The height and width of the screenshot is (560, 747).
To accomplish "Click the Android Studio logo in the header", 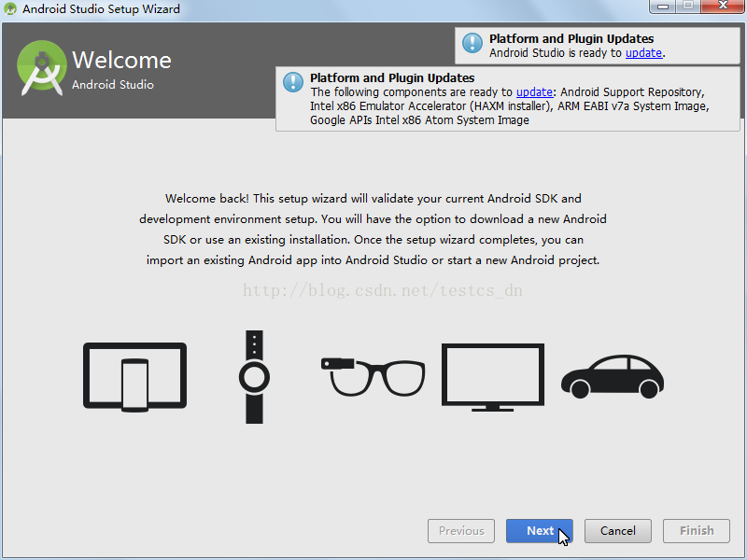I will (x=42, y=68).
